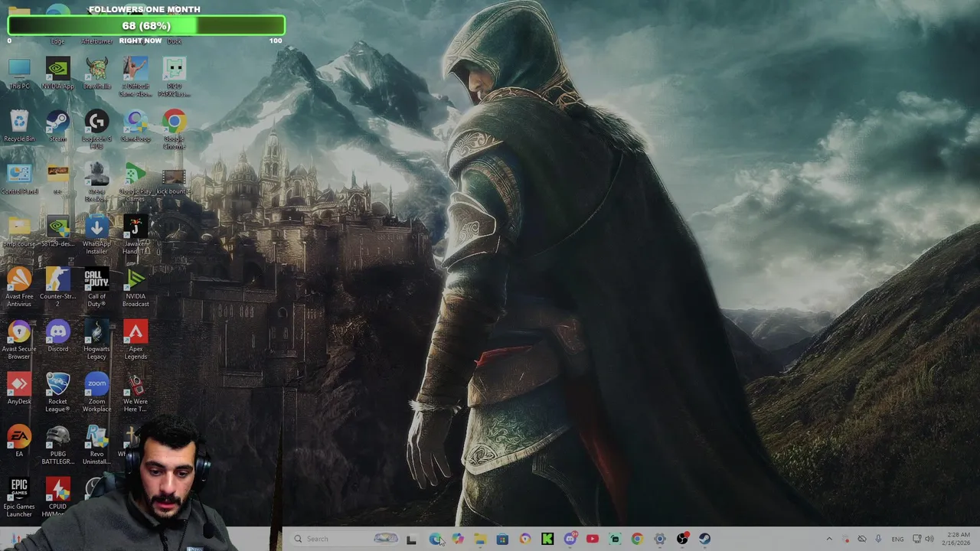The image size is (980, 551).
Task: Select the Counter-Strike 2 shortcut
Action: click(57, 288)
